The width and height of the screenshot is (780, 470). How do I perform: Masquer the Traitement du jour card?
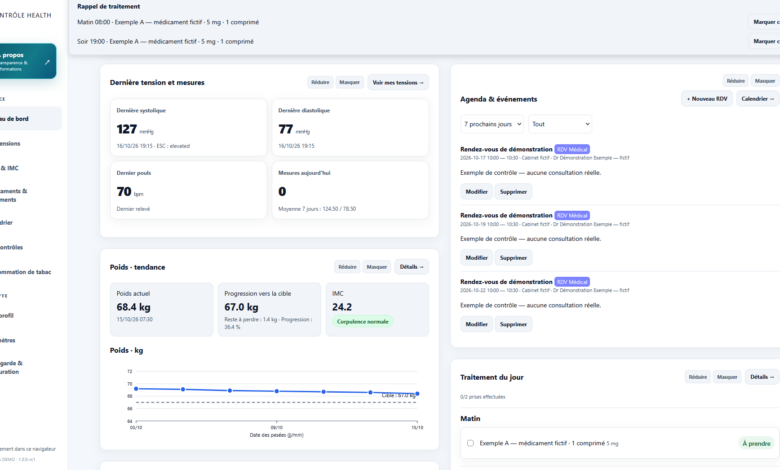pyautogui.click(x=727, y=377)
